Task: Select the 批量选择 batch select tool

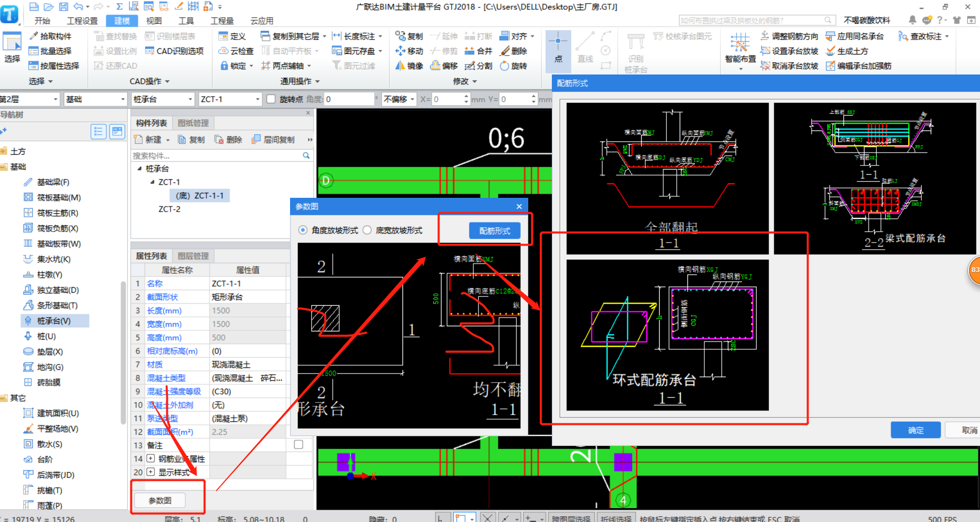Action: (x=50, y=51)
